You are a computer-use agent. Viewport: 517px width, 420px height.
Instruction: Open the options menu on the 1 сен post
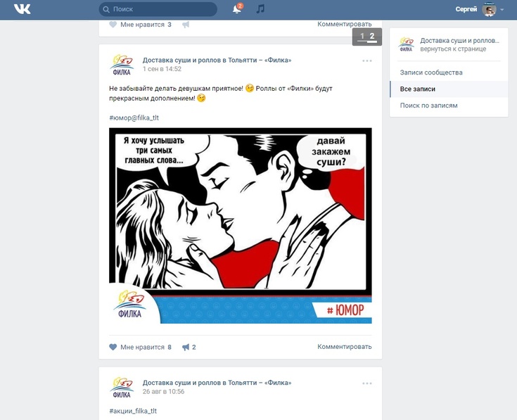pyautogui.click(x=367, y=61)
